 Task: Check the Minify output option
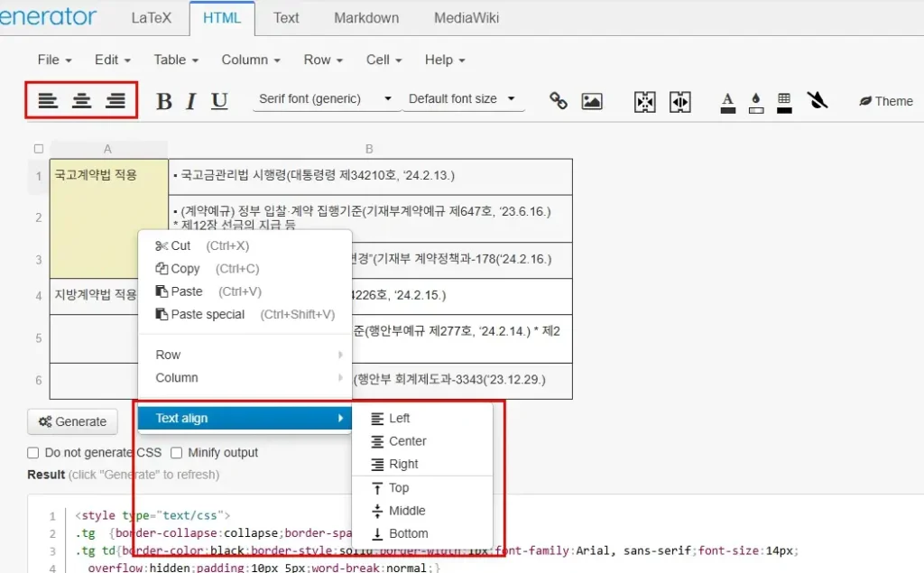pyautogui.click(x=177, y=453)
